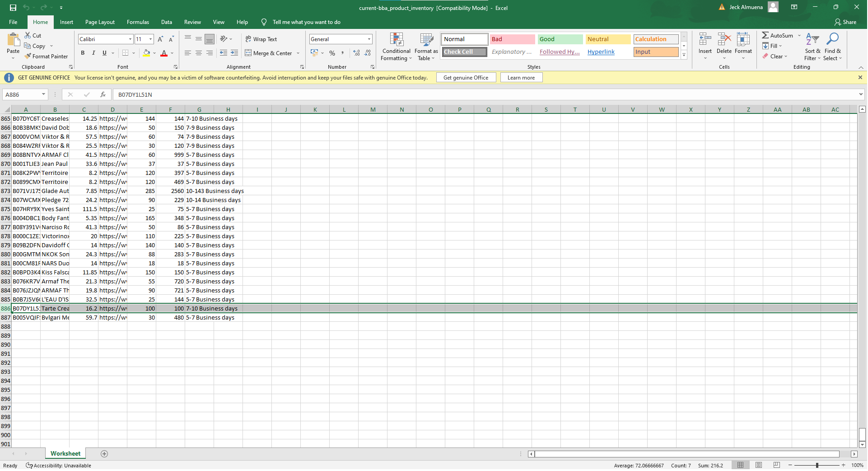This screenshot has height=471, width=868.
Task: Click the Share button
Action: (x=845, y=22)
